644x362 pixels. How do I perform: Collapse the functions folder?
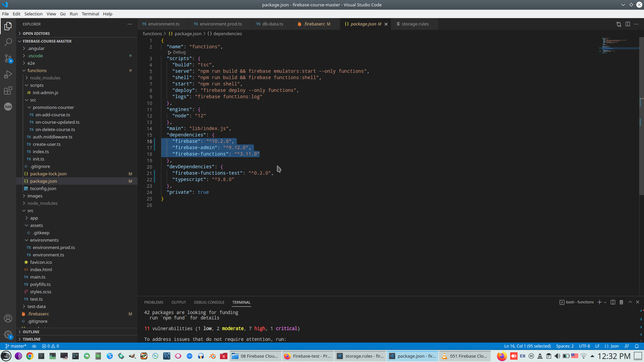[37, 70]
